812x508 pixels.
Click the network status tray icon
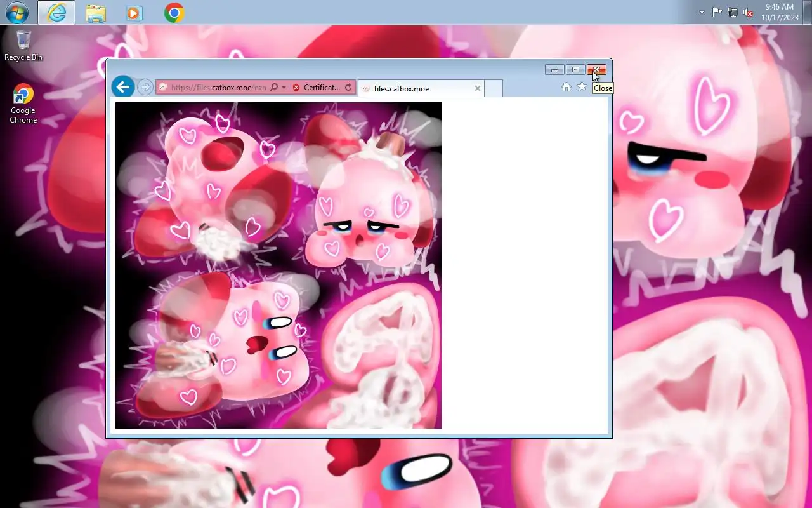(x=733, y=12)
